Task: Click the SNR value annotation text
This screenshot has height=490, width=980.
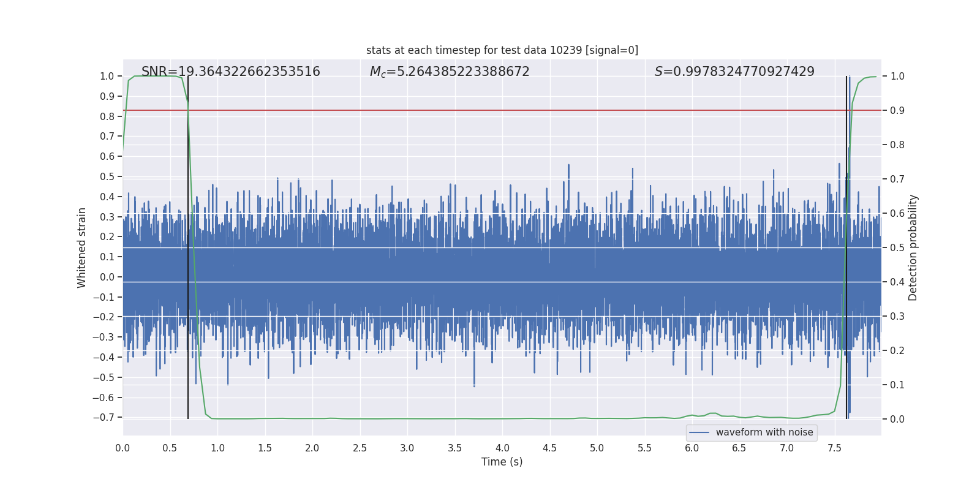Action: point(230,72)
